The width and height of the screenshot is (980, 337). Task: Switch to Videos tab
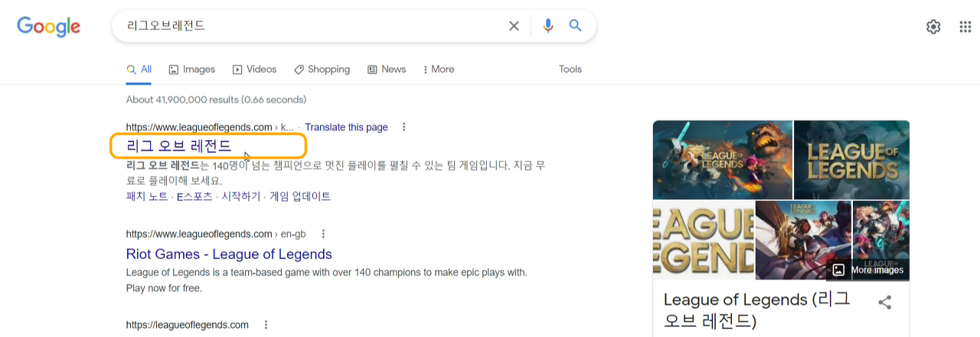pos(255,69)
